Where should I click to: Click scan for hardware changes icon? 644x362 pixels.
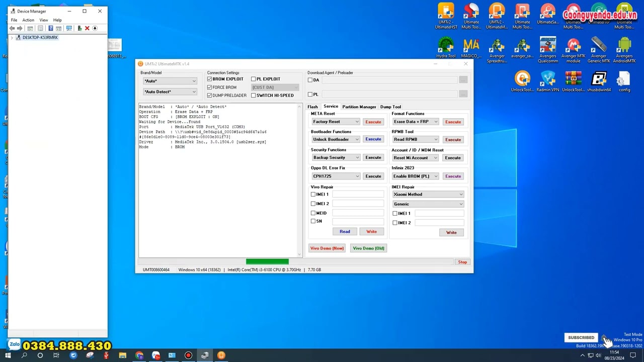pyautogui.click(x=69, y=29)
